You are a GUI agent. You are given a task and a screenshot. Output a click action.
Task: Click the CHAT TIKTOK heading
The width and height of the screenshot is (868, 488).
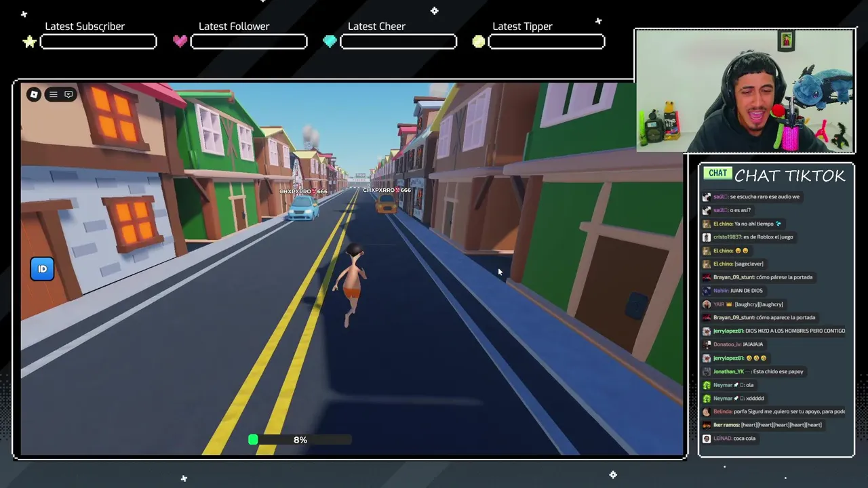tap(790, 176)
